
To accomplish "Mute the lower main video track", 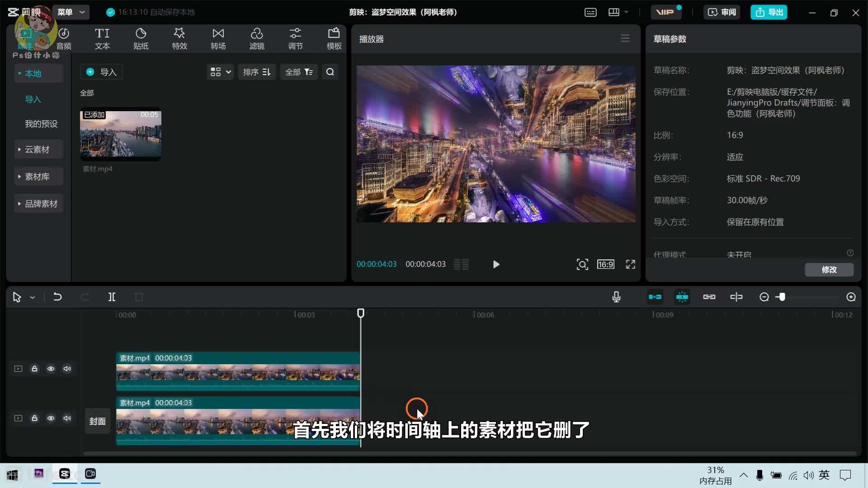I will [x=67, y=418].
